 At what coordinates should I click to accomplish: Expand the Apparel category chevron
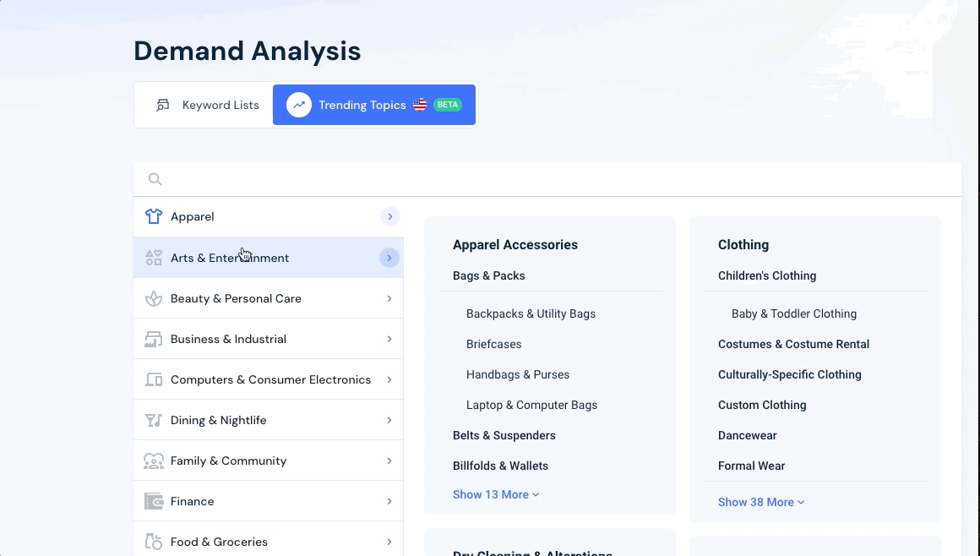point(389,216)
